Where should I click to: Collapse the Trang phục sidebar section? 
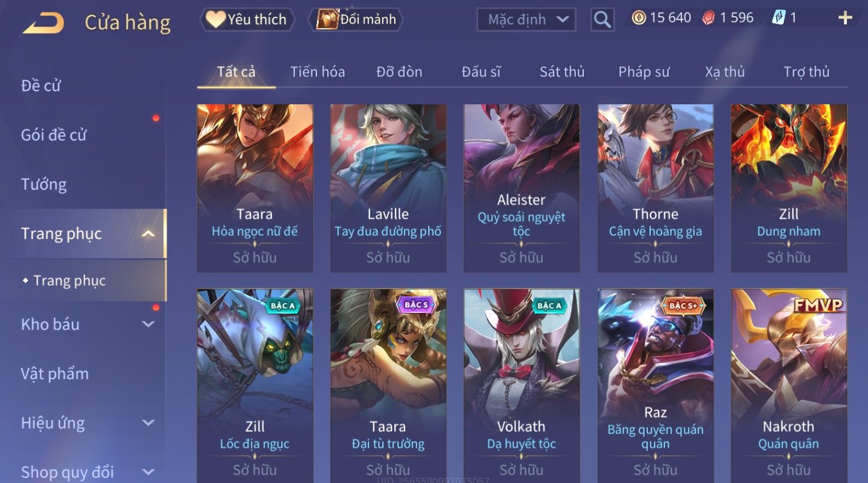tap(148, 233)
